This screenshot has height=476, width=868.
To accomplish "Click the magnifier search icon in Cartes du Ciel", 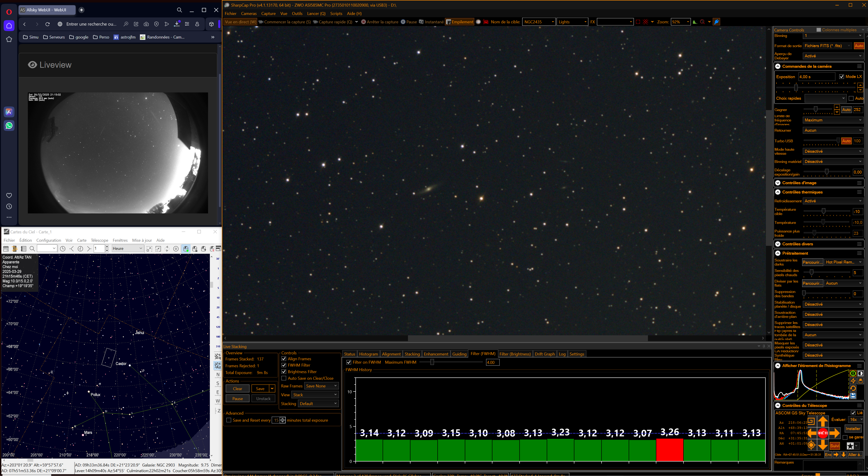I will pos(32,249).
